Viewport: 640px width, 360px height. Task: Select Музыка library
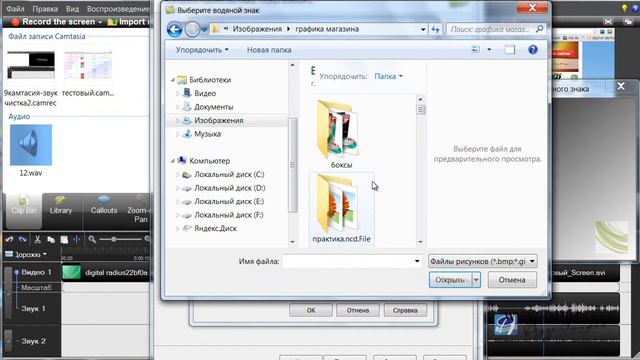coord(207,133)
